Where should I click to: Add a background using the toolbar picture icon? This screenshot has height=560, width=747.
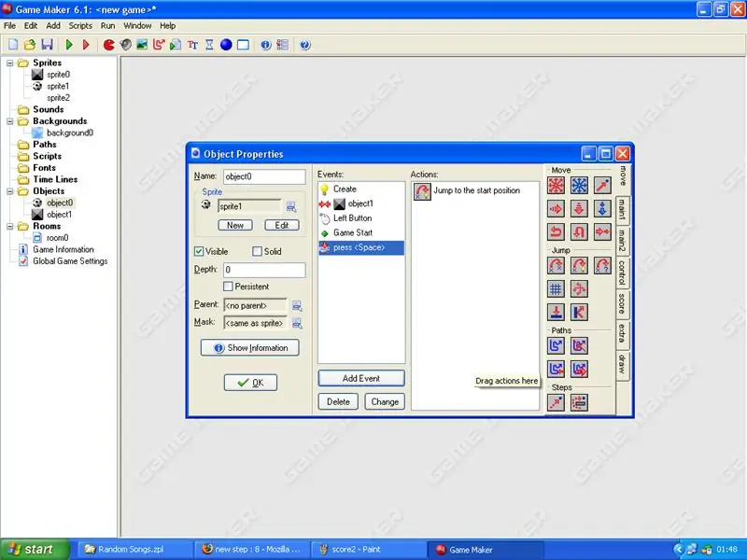tap(142, 45)
